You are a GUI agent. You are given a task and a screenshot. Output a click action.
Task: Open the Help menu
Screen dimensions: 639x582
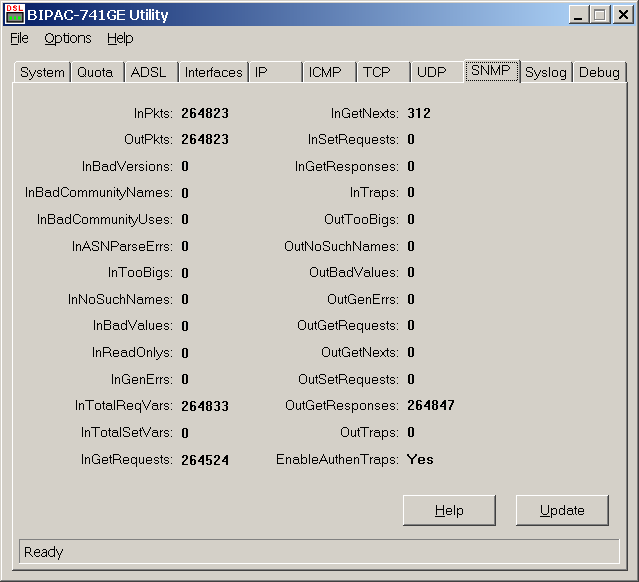pos(120,38)
